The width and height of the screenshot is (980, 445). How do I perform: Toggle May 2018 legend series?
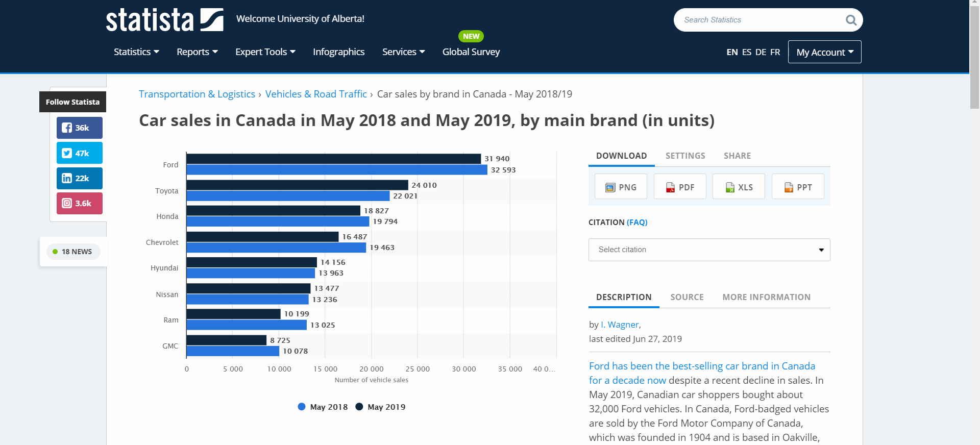[x=323, y=407]
